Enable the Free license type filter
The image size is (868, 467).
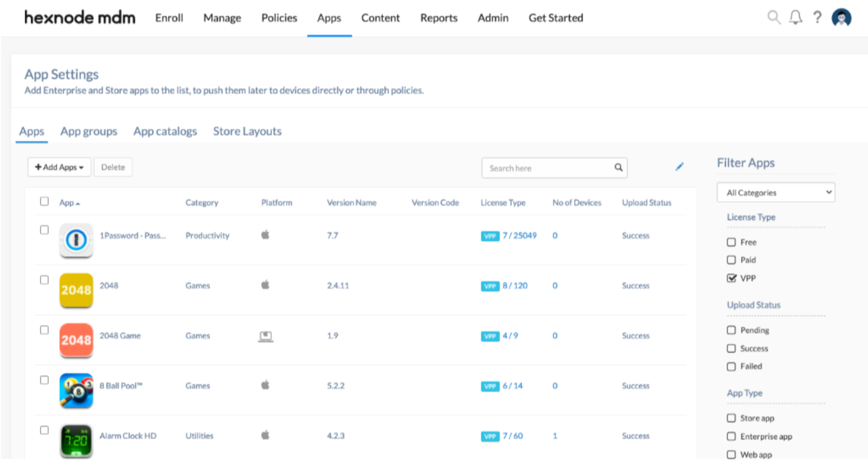pyautogui.click(x=731, y=242)
